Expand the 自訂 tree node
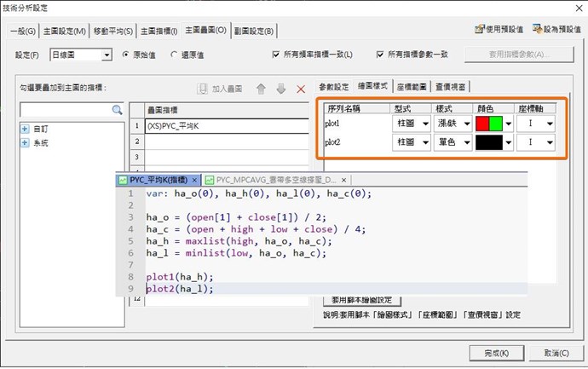Viewport: 588px width, 369px height. (25, 129)
